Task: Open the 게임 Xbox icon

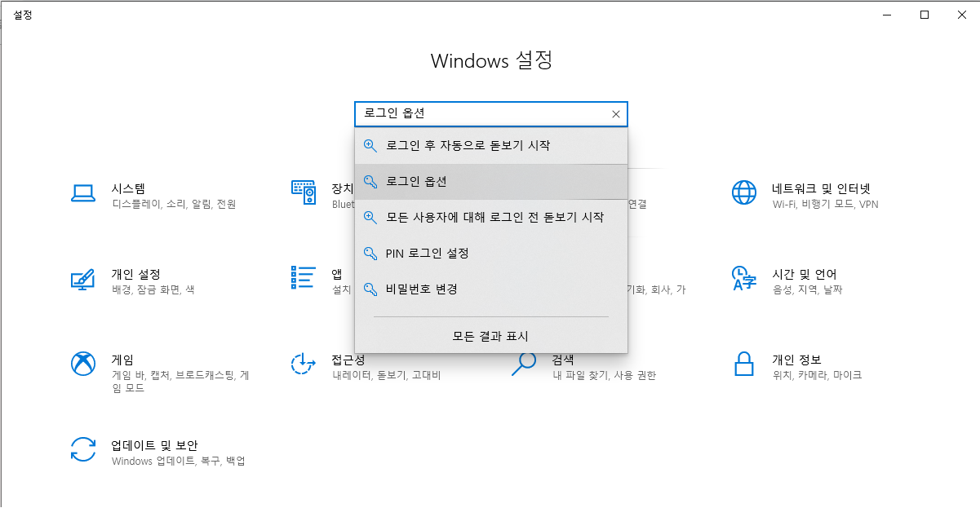Action: tap(83, 364)
